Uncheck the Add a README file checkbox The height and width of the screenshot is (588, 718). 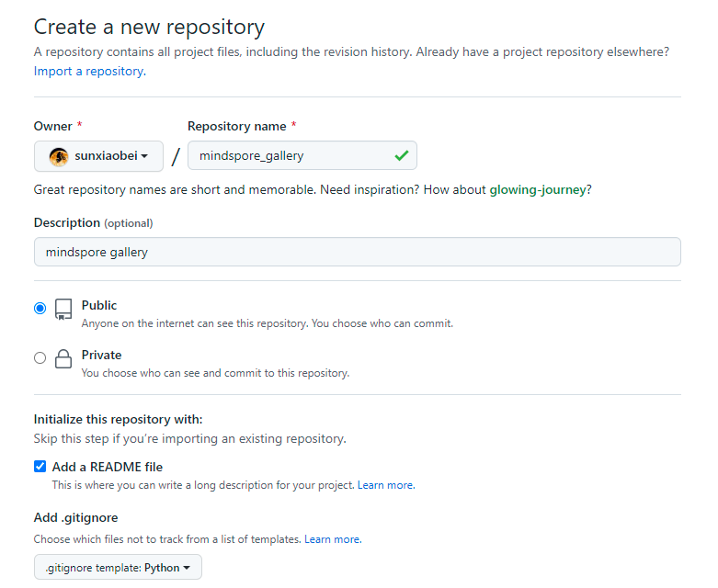[x=40, y=467]
